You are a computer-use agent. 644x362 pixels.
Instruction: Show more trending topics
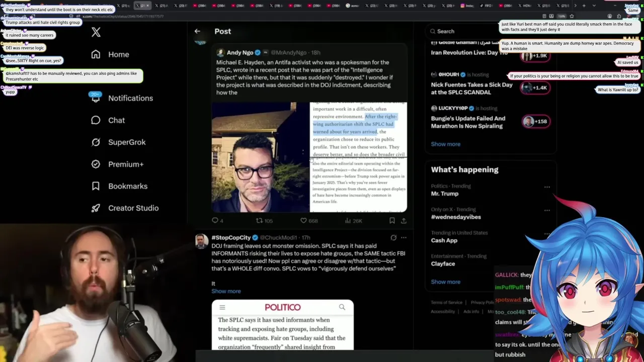point(445,282)
